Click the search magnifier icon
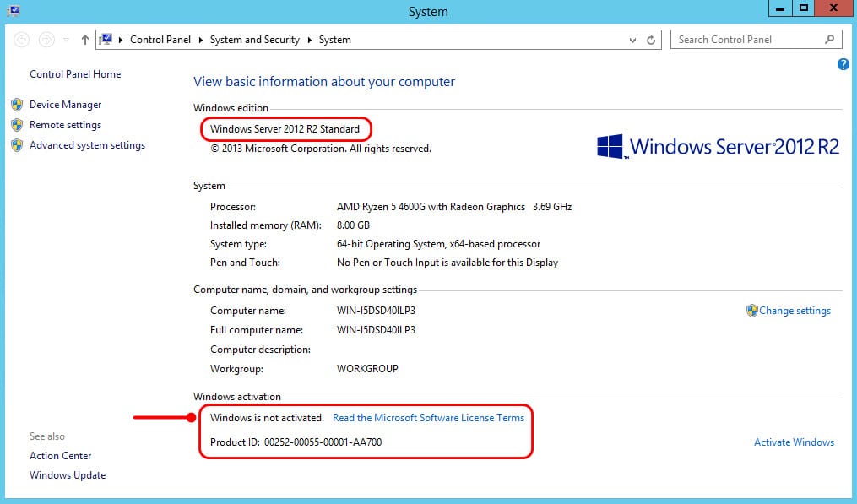Viewport: 857px width, 504px height. tap(830, 40)
